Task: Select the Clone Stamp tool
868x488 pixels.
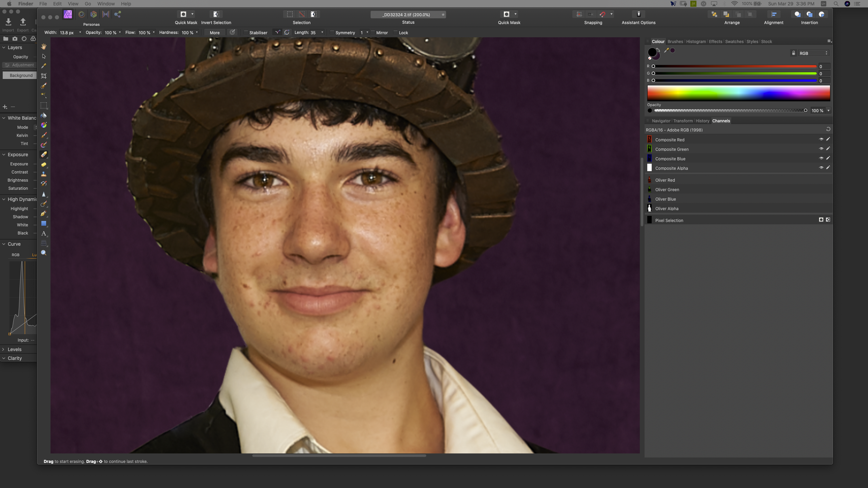Action: tap(44, 174)
